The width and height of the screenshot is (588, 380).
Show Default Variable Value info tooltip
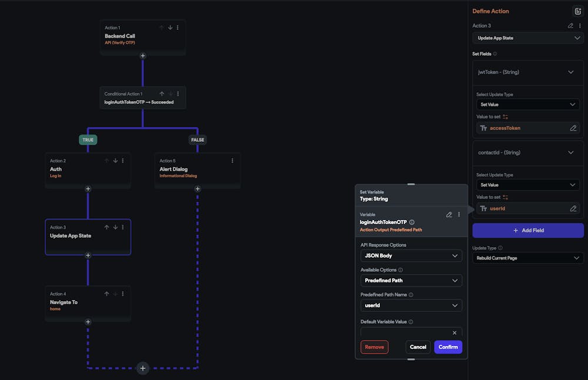[411, 322]
